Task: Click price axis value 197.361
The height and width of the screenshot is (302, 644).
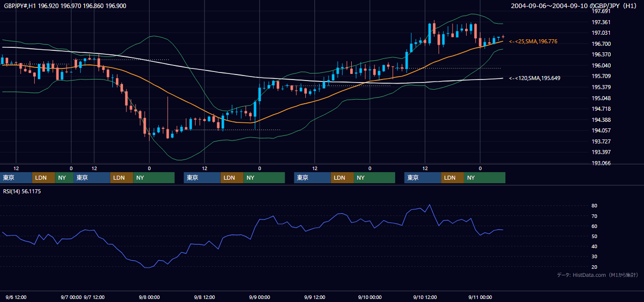Action: (x=600, y=22)
